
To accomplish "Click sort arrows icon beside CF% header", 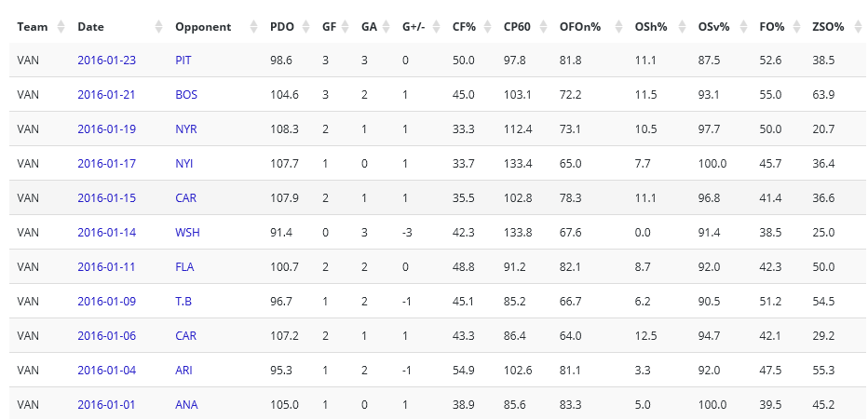I will (486, 27).
